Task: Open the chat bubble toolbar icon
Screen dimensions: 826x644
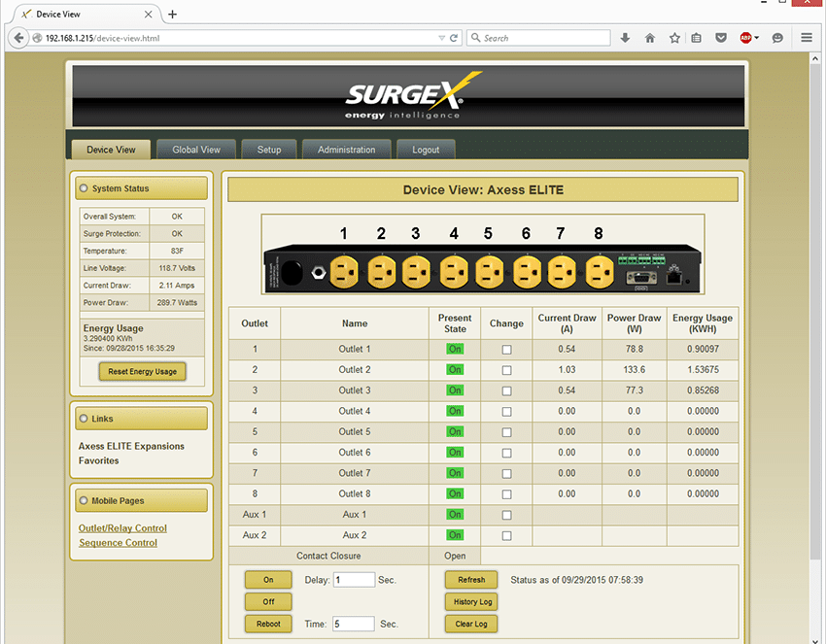Action: click(777, 38)
